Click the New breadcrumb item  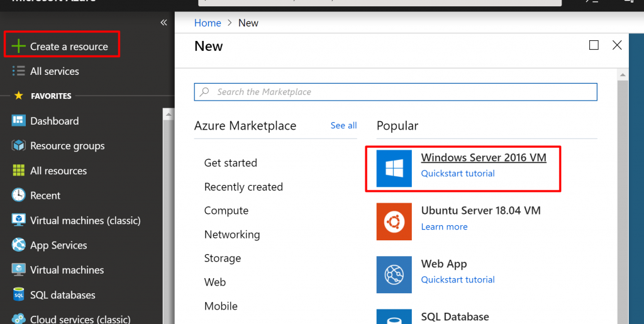coord(248,23)
